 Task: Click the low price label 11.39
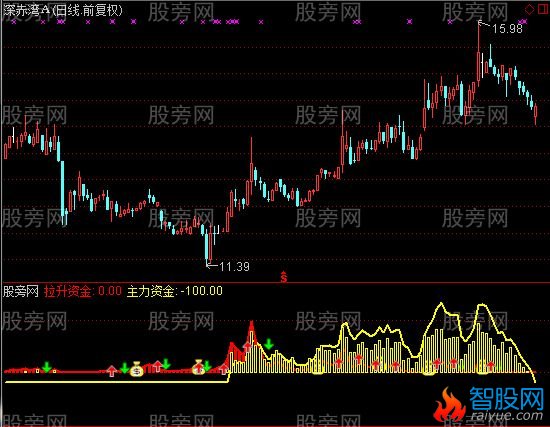pos(234,267)
